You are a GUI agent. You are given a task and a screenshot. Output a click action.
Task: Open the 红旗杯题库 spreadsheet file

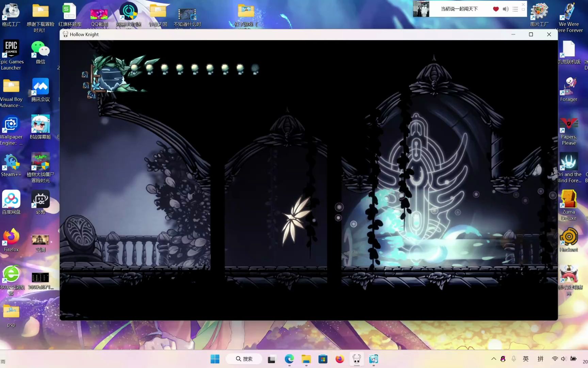pyautogui.click(x=70, y=15)
